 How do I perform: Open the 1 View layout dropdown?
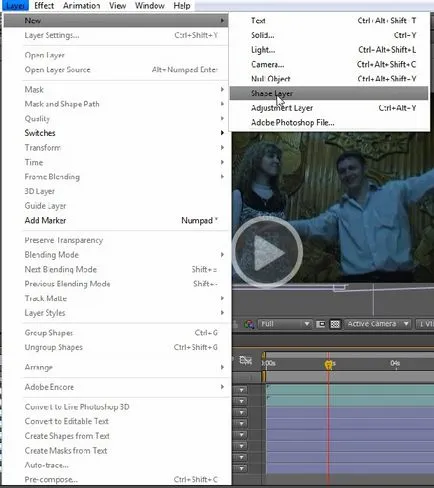(425, 324)
